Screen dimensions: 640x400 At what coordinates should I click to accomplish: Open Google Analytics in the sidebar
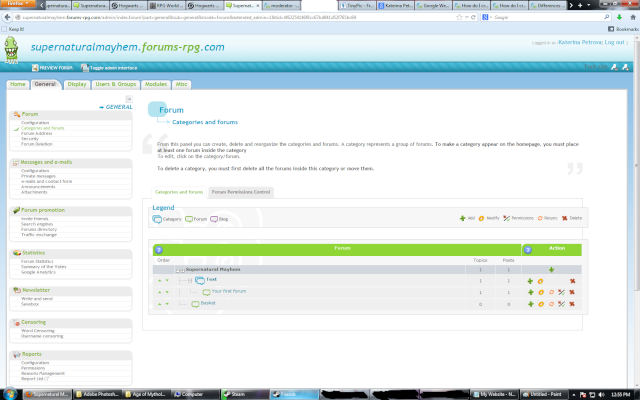click(38, 272)
